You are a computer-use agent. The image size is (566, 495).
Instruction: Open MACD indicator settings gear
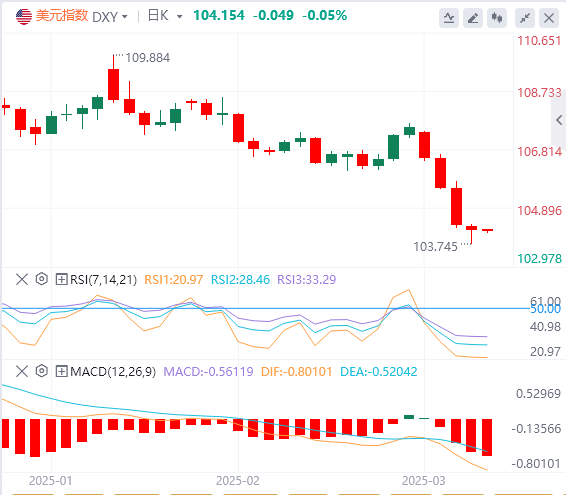pos(42,371)
